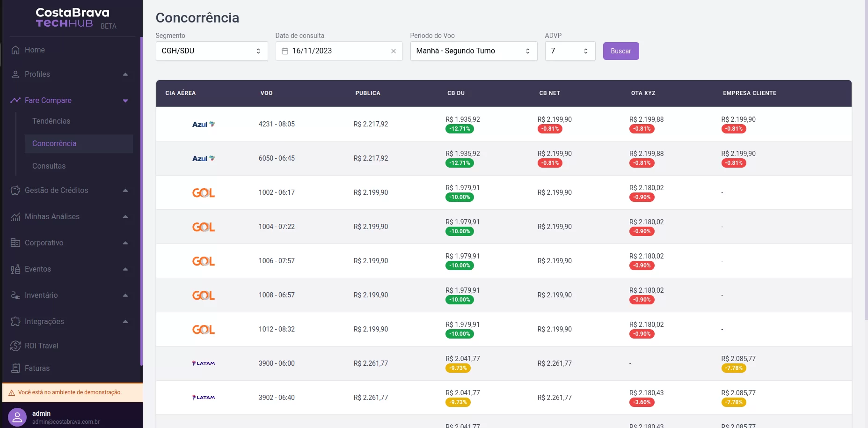Click the calendar icon in date field
The width and height of the screenshot is (868, 428).
click(x=284, y=51)
